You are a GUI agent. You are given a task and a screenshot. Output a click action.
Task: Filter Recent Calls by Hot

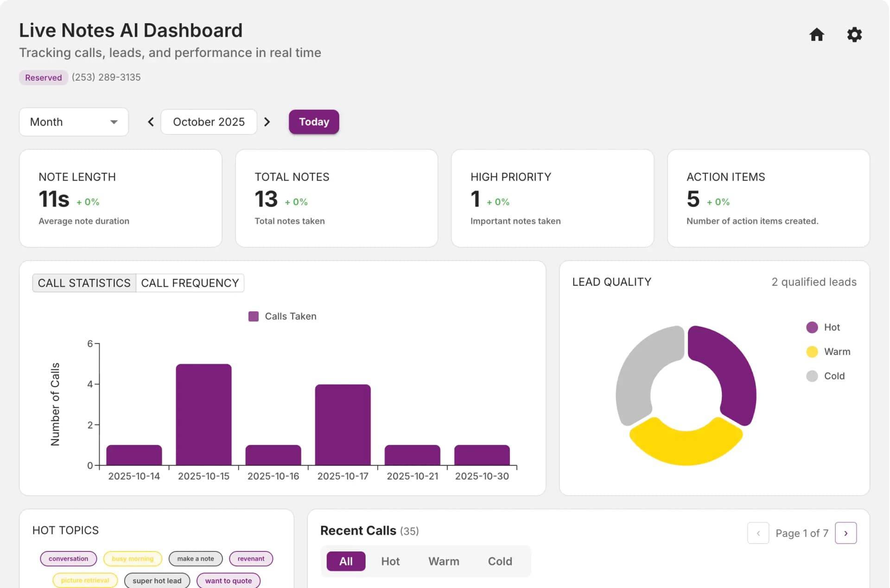pyautogui.click(x=390, y=561)
